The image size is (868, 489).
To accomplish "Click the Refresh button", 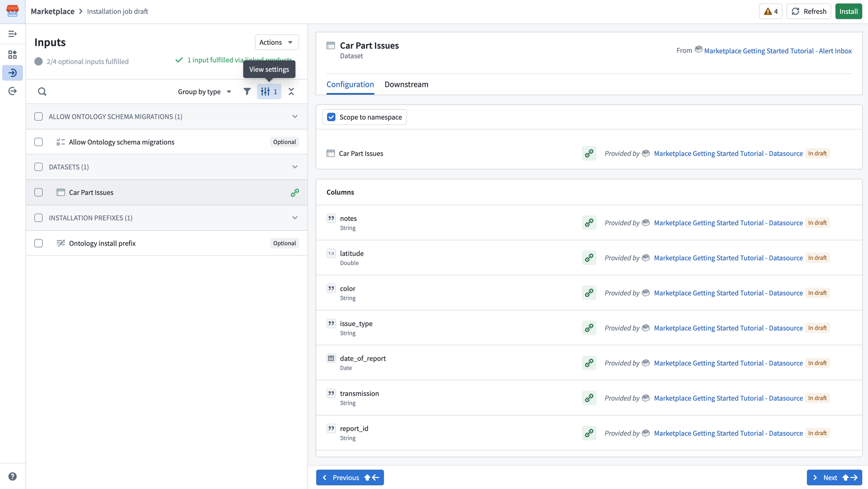I will coord(809,11).
